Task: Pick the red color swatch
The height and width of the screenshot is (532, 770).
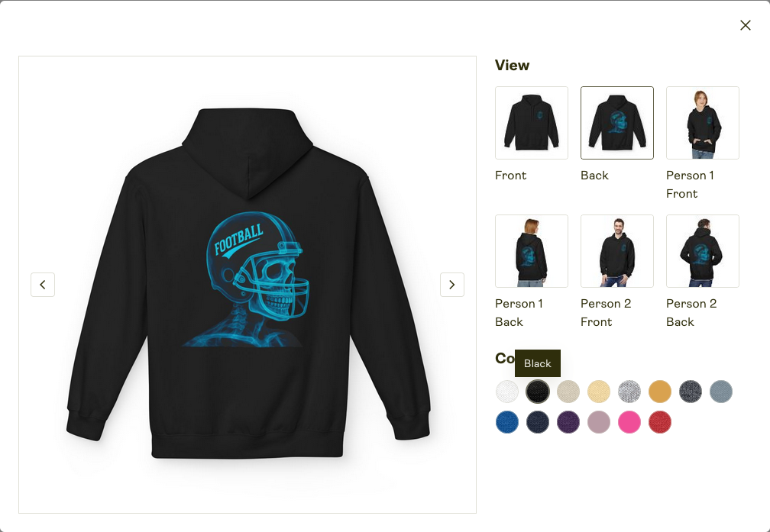Action: (x=659, y=422)
